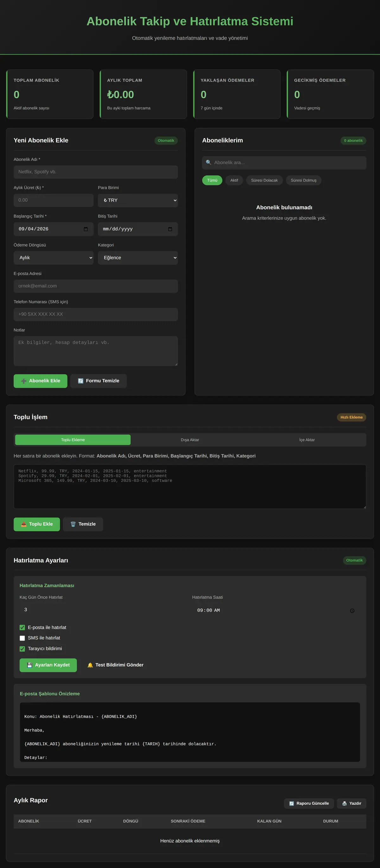Open the clock icon in Hatırlatma Saati
The image size is (380, 868).
pos(352,611)
